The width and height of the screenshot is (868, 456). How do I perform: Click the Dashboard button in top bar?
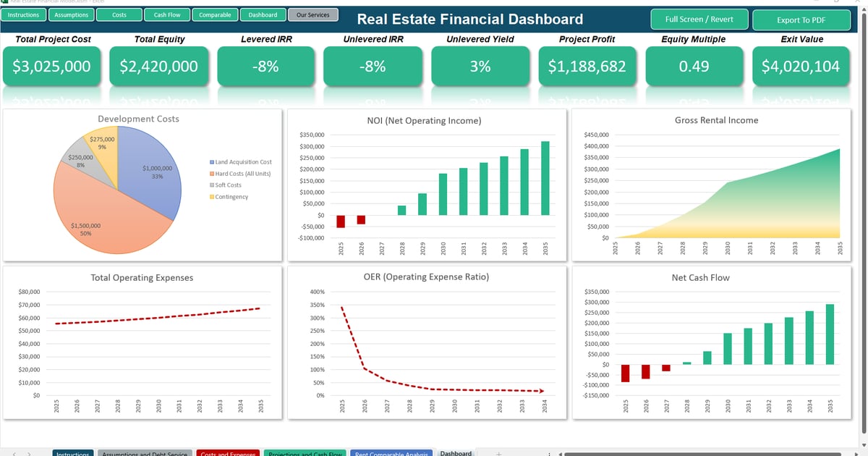pos(263,15)
